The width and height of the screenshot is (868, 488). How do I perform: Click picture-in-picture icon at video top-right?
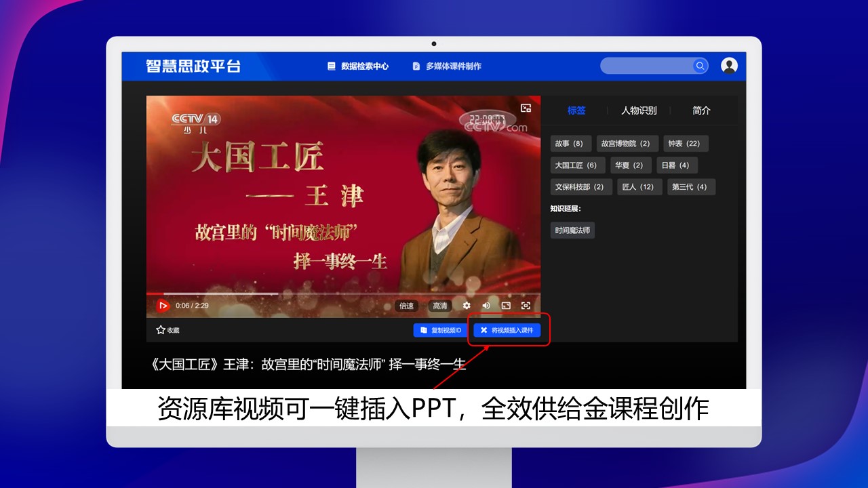526,108
